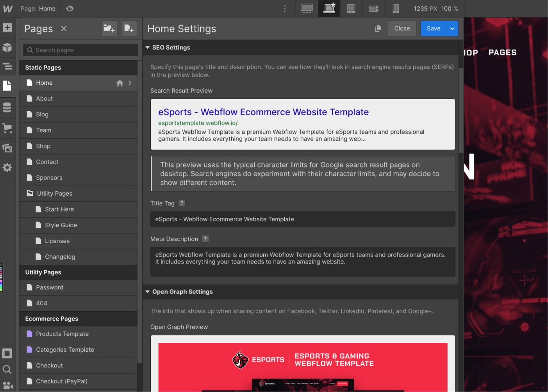
Task: Select the Changelog page
Action: coord(78,257)
